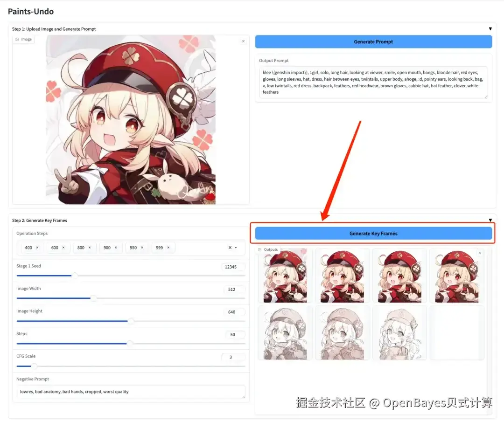The height and width of the screenshot is (421, 504).
Task: Click the Paints-Undo title
Action: tap(31, 12)
